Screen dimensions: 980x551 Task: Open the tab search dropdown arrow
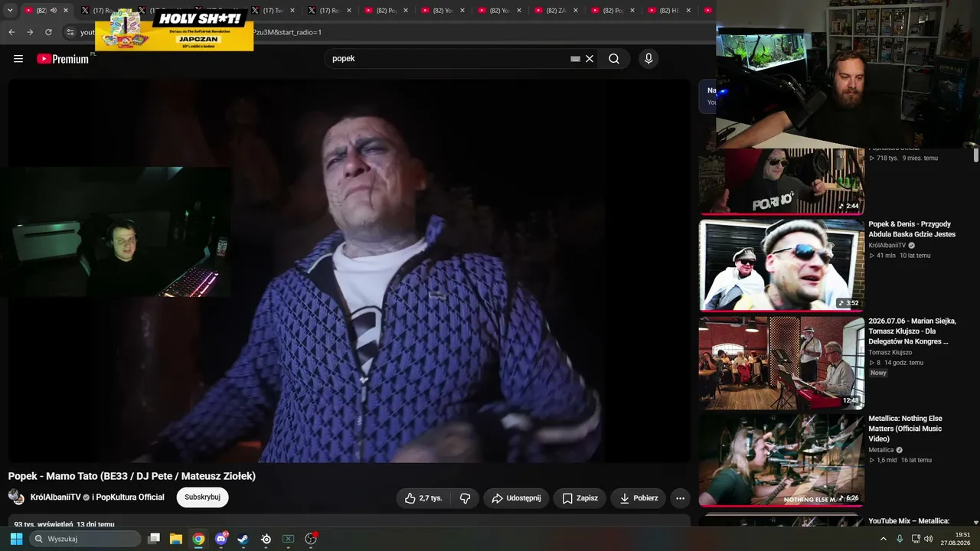(x=10, y=11)
